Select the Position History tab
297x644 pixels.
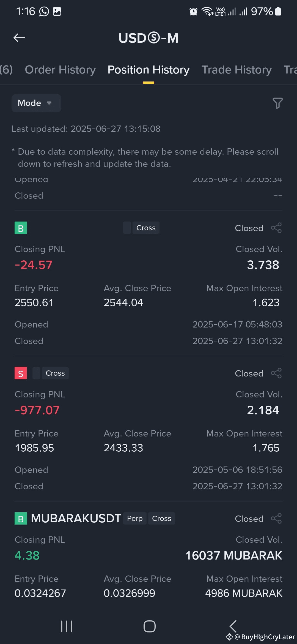click(x=148, y=70)
